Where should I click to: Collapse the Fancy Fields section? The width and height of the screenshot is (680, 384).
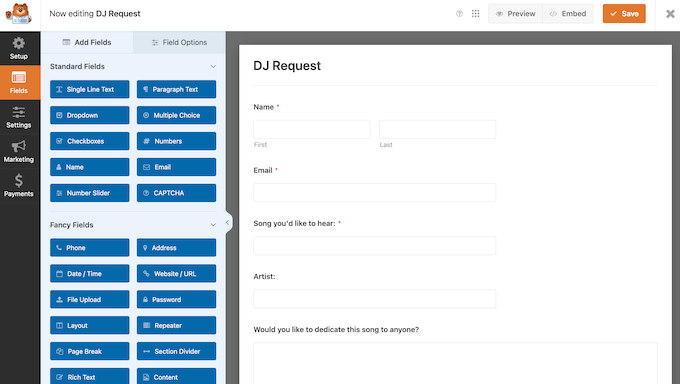click(213, 225)
